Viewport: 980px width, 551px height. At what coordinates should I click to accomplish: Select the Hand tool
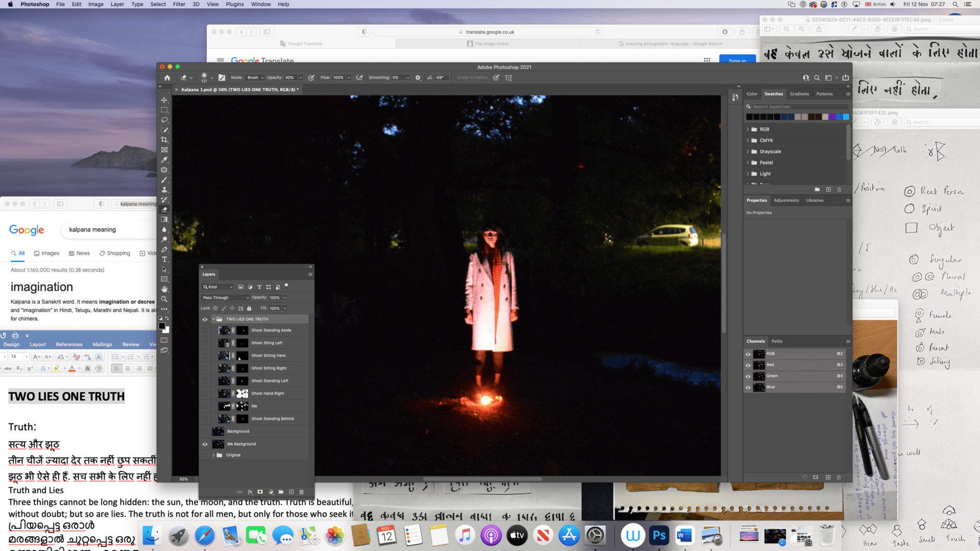(x=164, y=289)
